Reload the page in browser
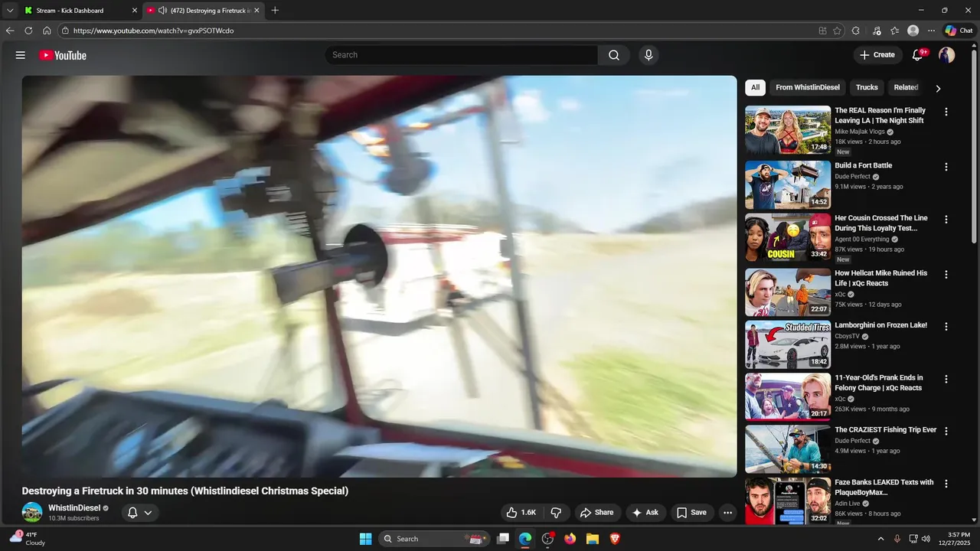Viewport: 980px width, 551px height. coord(28,31)
